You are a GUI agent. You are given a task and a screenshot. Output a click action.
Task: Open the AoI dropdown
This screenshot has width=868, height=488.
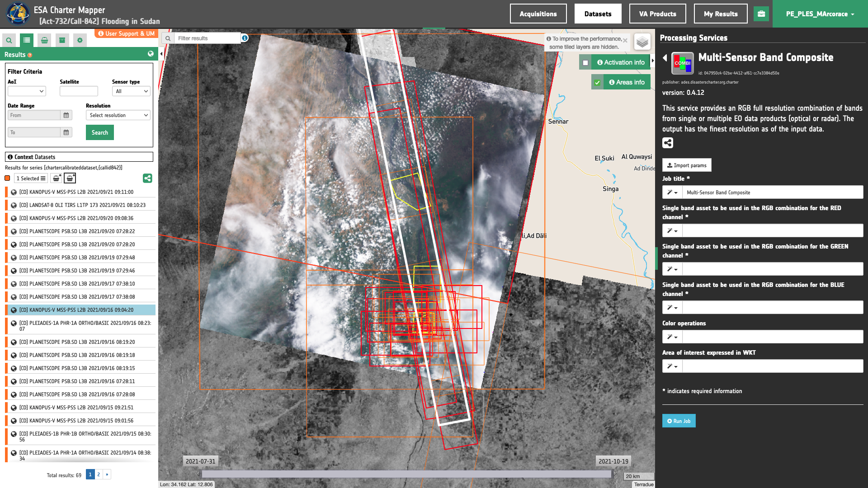click(x=27, y=91)
